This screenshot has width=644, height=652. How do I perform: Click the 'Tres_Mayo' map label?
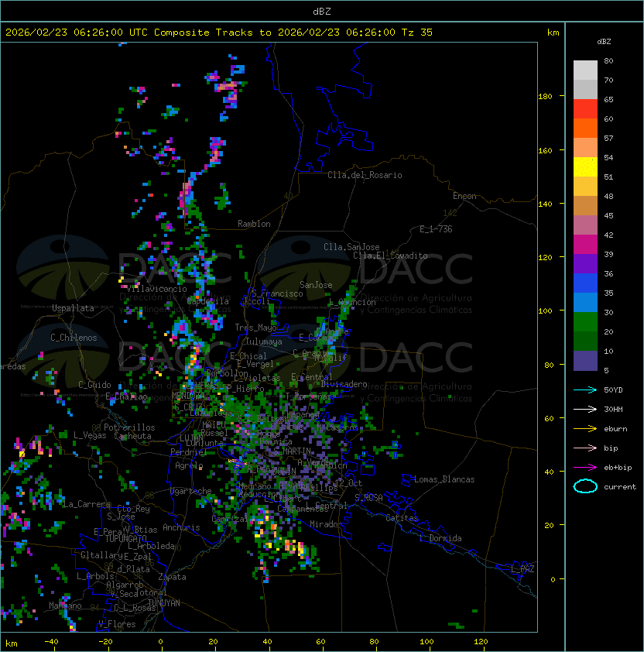(x=255, y=328)
